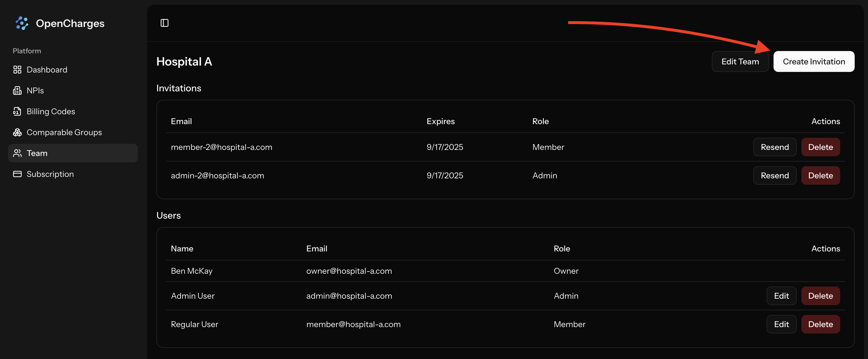This screenshot has height=359, width=868.
Task: Delete the Regular User account
Action: point(820,324)
